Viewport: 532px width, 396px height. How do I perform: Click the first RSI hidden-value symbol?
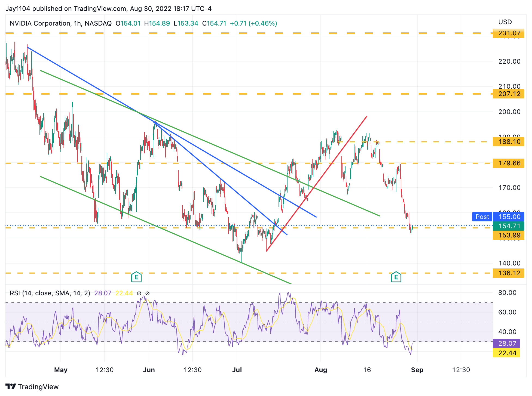click(139, 293)
